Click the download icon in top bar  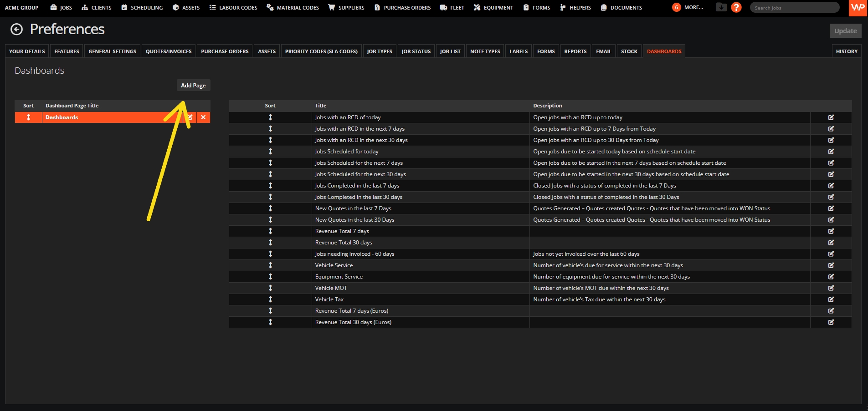pyautogui.click(x=721, y=7)
